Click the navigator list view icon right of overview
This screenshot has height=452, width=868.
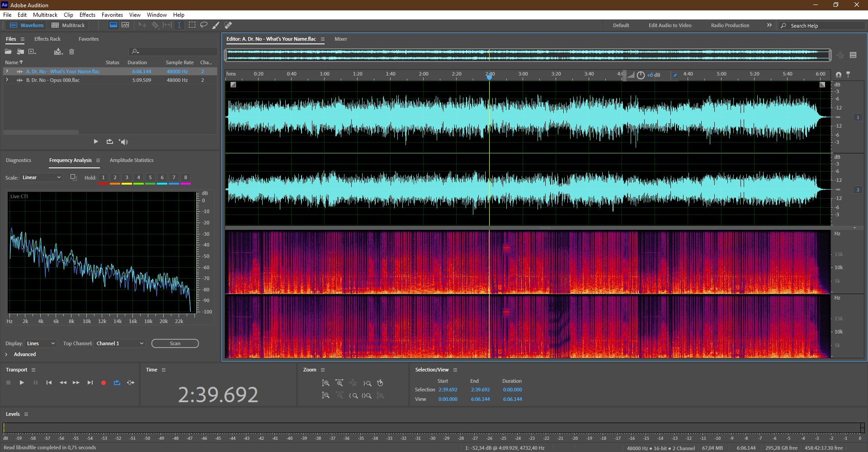pyautogui.click(x=853, y=55)
